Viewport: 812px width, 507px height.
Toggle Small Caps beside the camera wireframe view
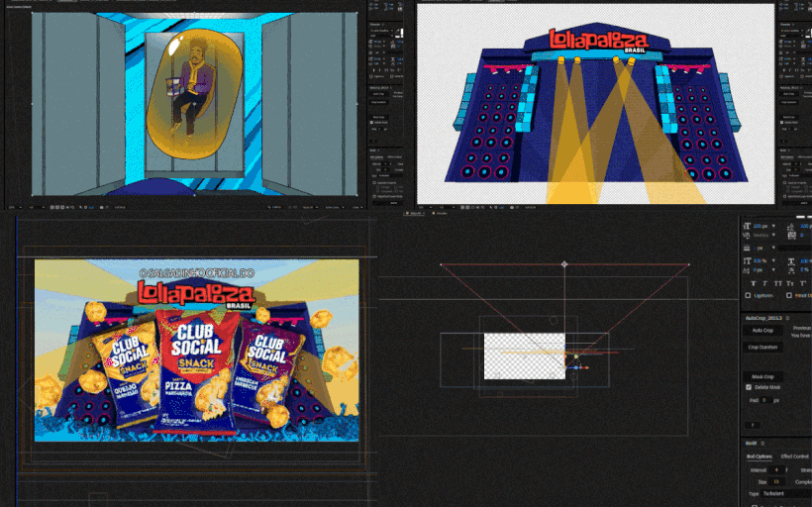click(x=790, y=283)
